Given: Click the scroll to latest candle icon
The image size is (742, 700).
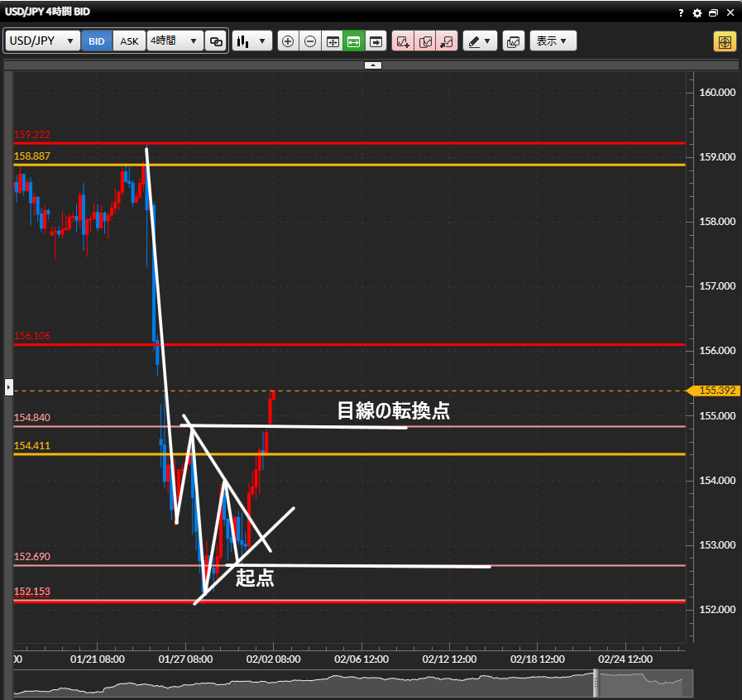Looking at the screenshot, I should [376, 41].
